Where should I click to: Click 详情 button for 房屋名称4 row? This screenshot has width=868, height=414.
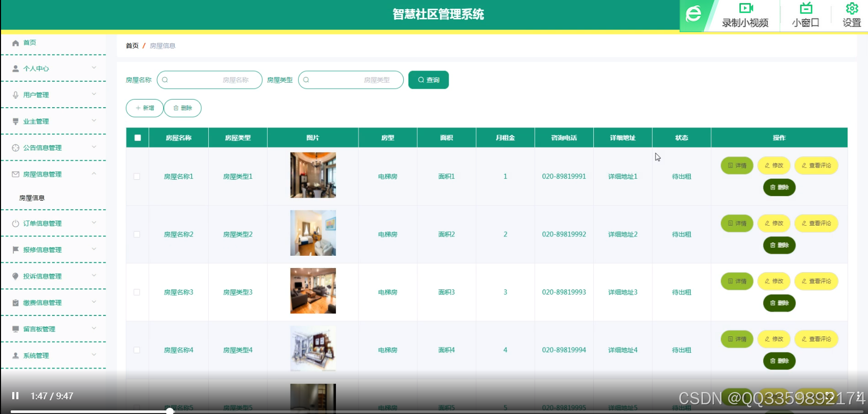click(x=737, y=339)
